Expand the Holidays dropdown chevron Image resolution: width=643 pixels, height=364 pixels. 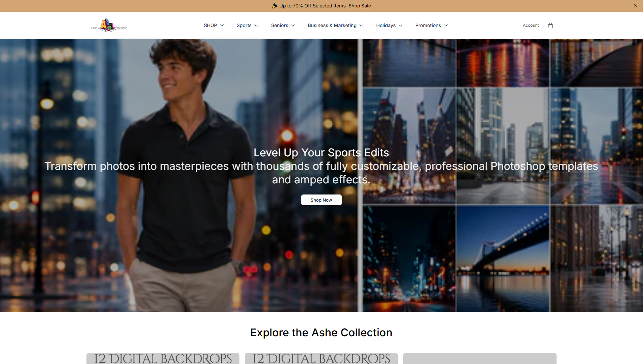click(x=401, y=25)
